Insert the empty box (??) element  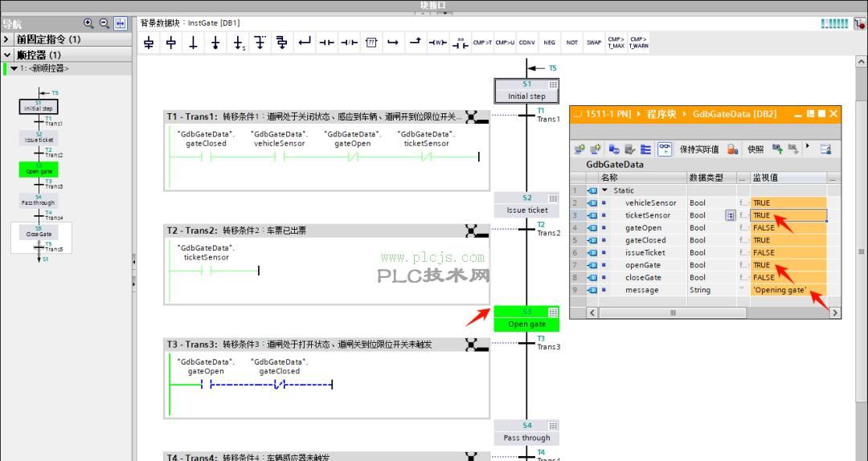point(371,43)
